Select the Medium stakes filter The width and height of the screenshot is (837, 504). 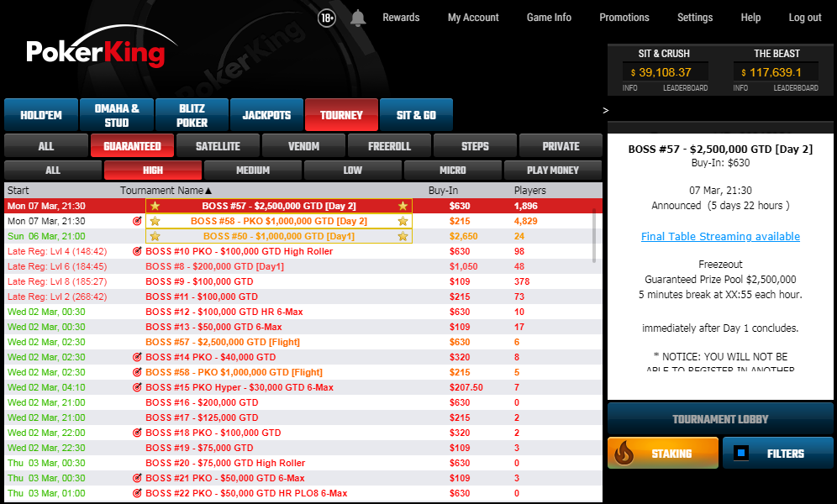point(253,171)
